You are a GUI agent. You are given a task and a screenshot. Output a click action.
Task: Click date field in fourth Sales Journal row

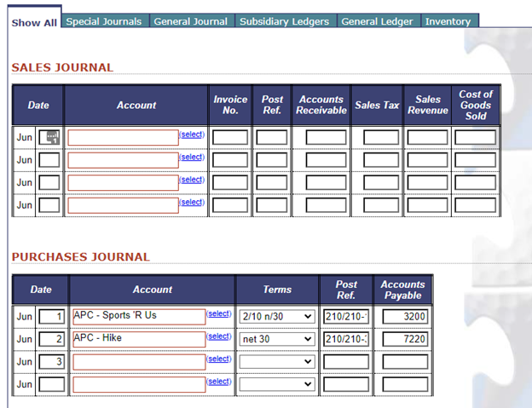coord(49,205)
